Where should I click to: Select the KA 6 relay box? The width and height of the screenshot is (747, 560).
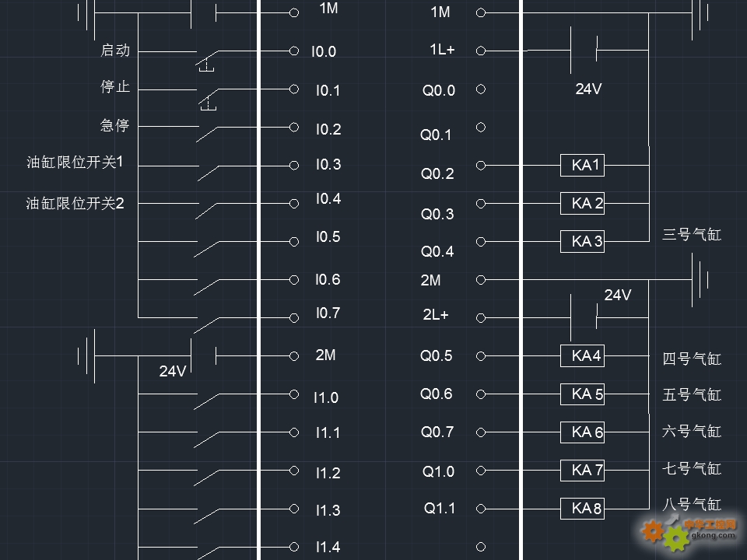[582, 432]
